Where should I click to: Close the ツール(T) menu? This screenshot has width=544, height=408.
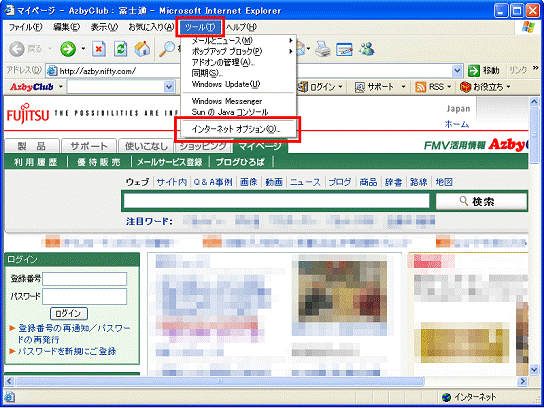[201, 27]
